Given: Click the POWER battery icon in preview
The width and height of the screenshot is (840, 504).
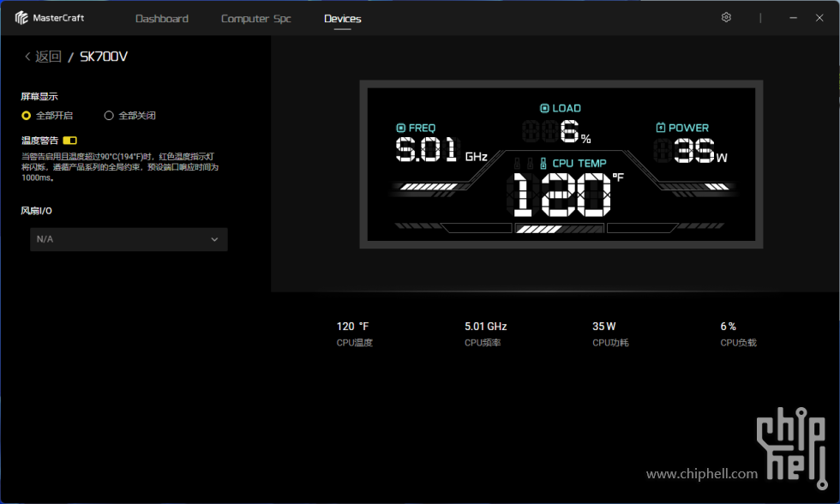Looking at the screenshot, I should pyautogui.click(x=661, y=128).
